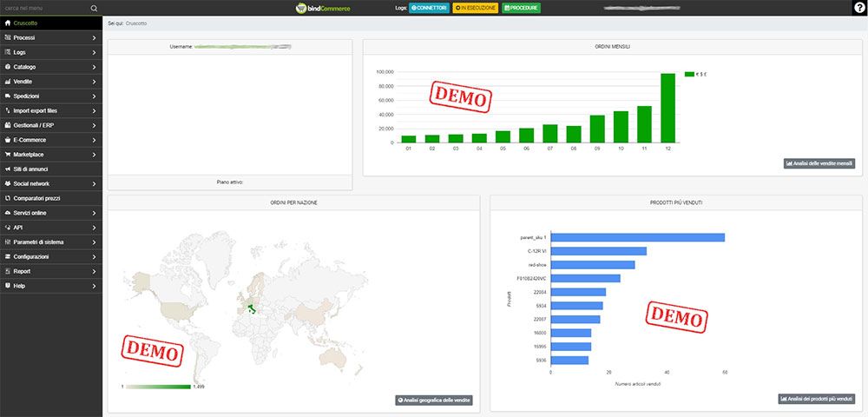
Task: Click the search magnifier icon in menu
Action: (94, 8)
